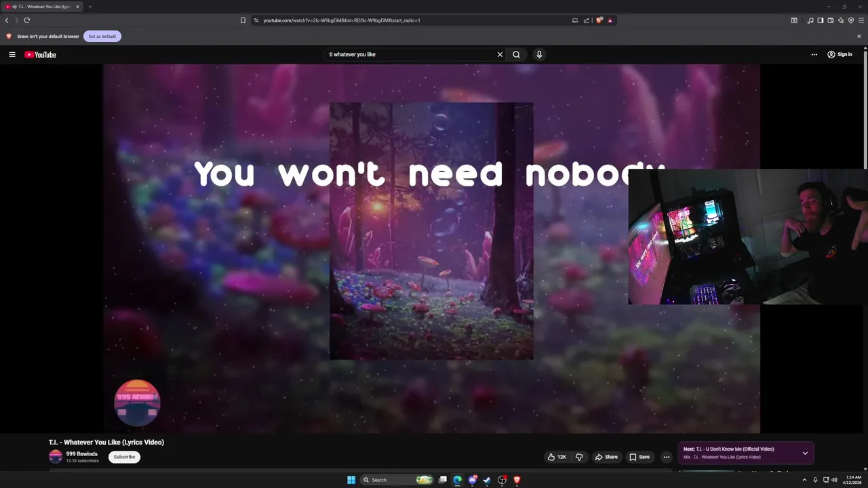Open new tab with plus button
The width and height of the screenshot is (868, 488).
point(90,7)
